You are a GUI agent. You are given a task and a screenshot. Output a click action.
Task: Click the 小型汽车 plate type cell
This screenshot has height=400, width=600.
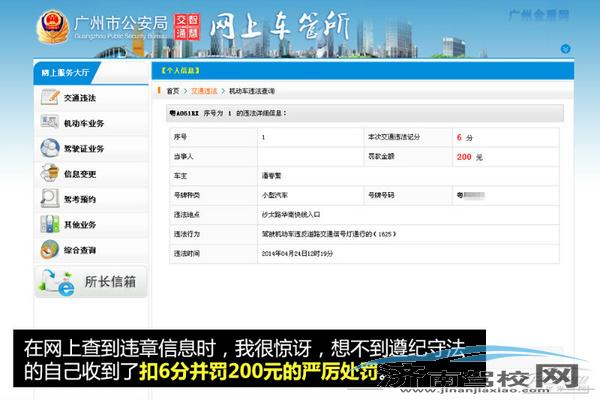point(276,195)
